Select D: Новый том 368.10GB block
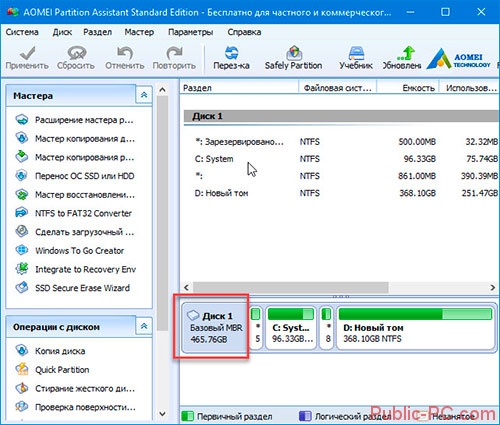 pos(415,327)
